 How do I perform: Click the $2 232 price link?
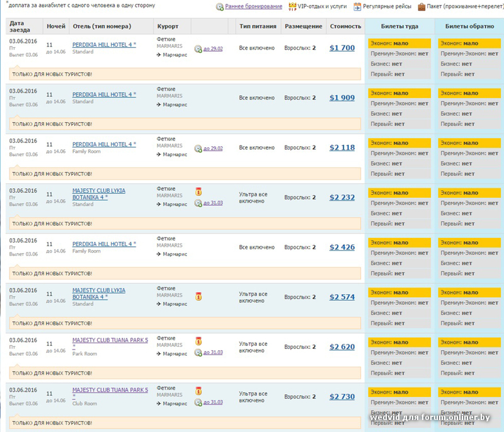pyautogui.click(x=342, y=198)
